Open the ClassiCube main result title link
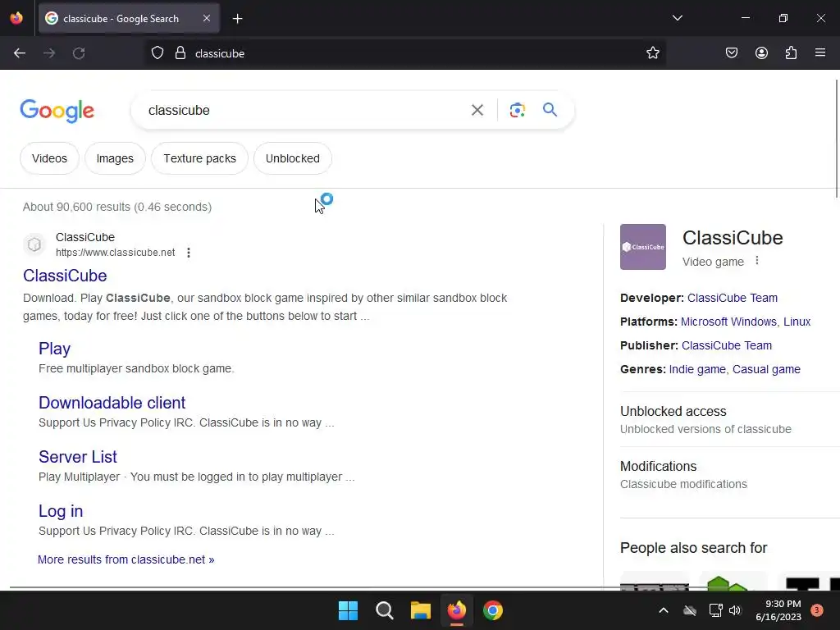The height and width of the screenshot is (630, 840). click(65, 276)
